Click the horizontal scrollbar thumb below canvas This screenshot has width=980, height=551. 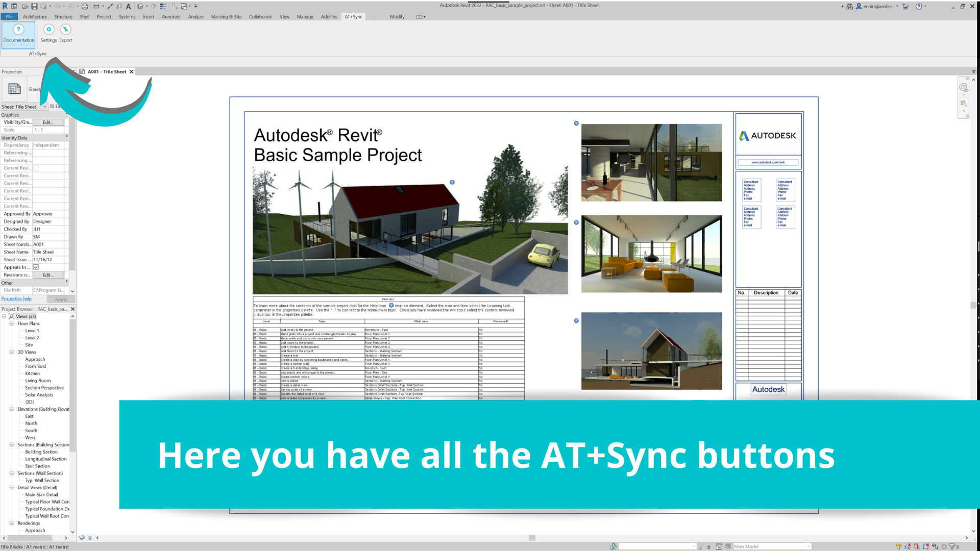532,538
